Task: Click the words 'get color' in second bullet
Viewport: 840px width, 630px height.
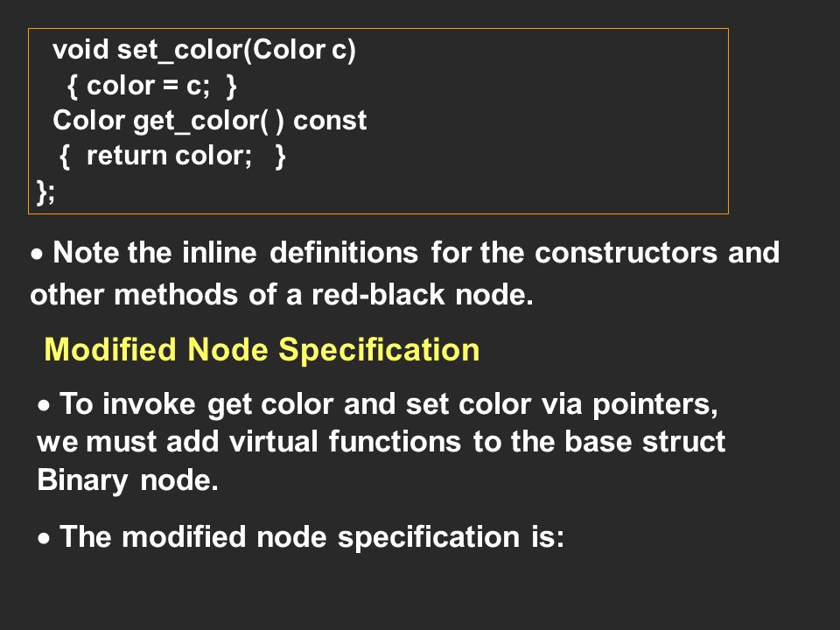Action: pos(270,404)
